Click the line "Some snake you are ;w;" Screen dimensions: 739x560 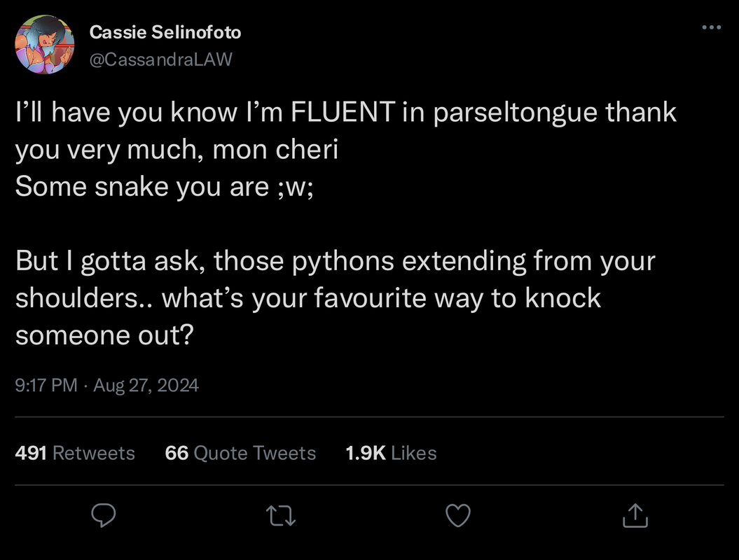[165, 187]
